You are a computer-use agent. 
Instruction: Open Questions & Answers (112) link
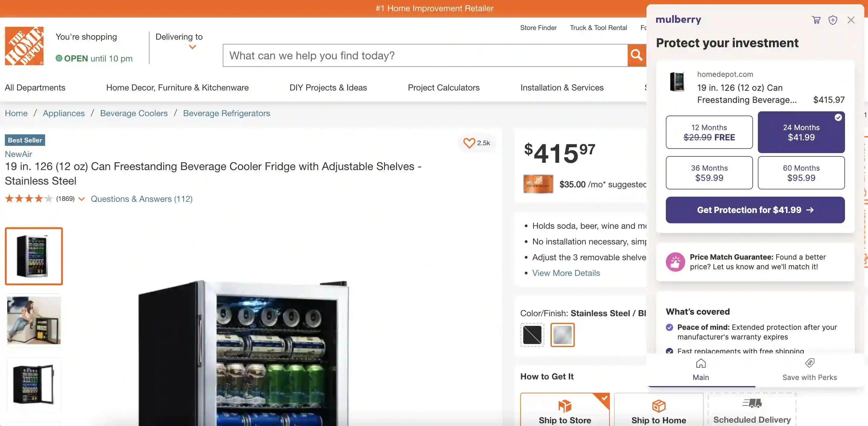tap(142, 199)
